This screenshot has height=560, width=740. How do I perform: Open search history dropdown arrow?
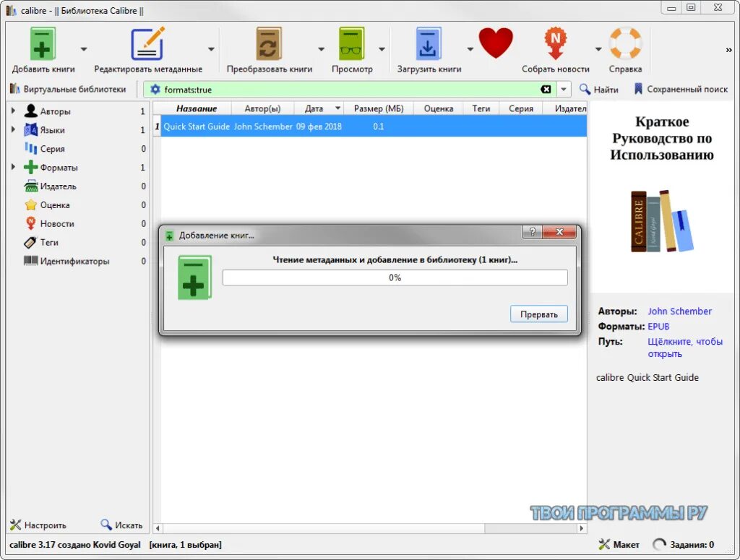pyautogui.click(x=564, y=89)
